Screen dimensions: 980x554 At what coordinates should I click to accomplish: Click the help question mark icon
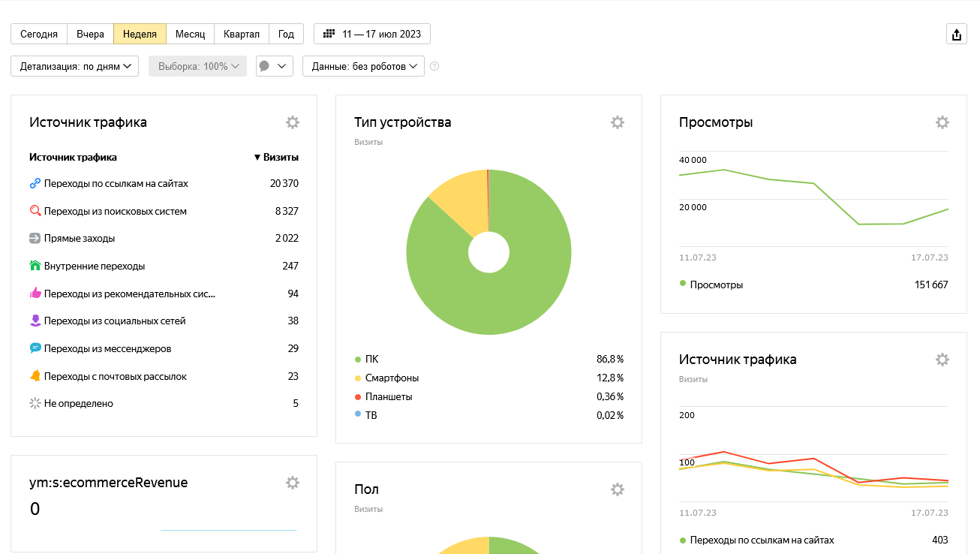pyautogui.click(x=434, y=66)
